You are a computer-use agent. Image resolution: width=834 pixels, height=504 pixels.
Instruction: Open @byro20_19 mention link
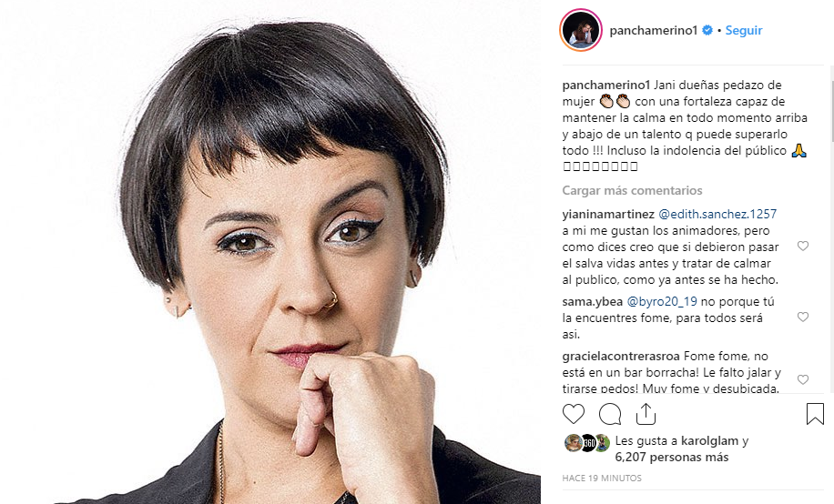click(x=662, y=301)
